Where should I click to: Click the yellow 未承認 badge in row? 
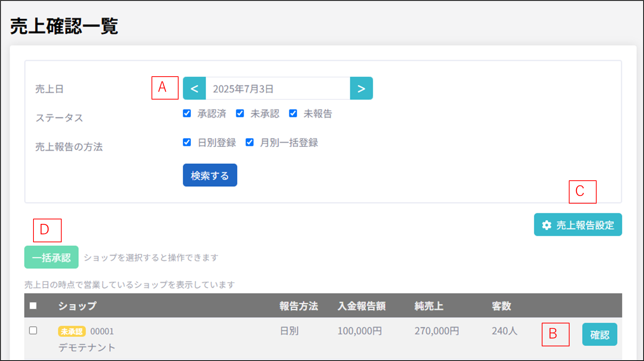tap(71, 331)
